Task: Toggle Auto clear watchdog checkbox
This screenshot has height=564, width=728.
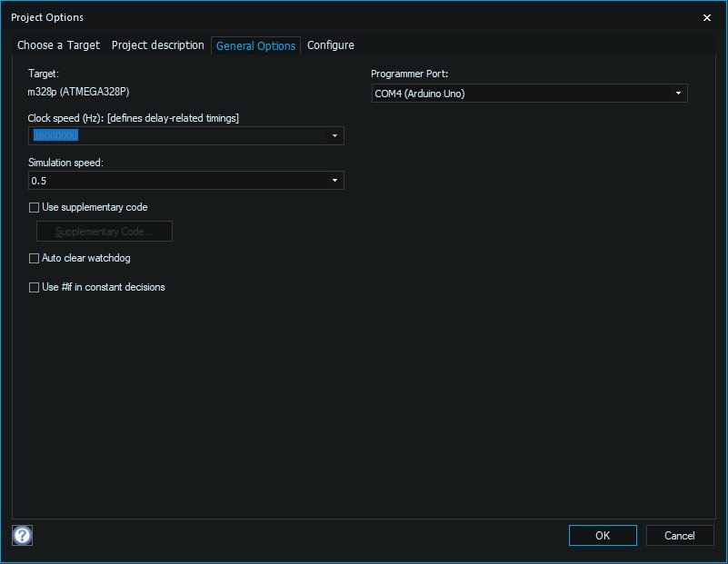Action: pyautogui.click(x=34, y=258)
